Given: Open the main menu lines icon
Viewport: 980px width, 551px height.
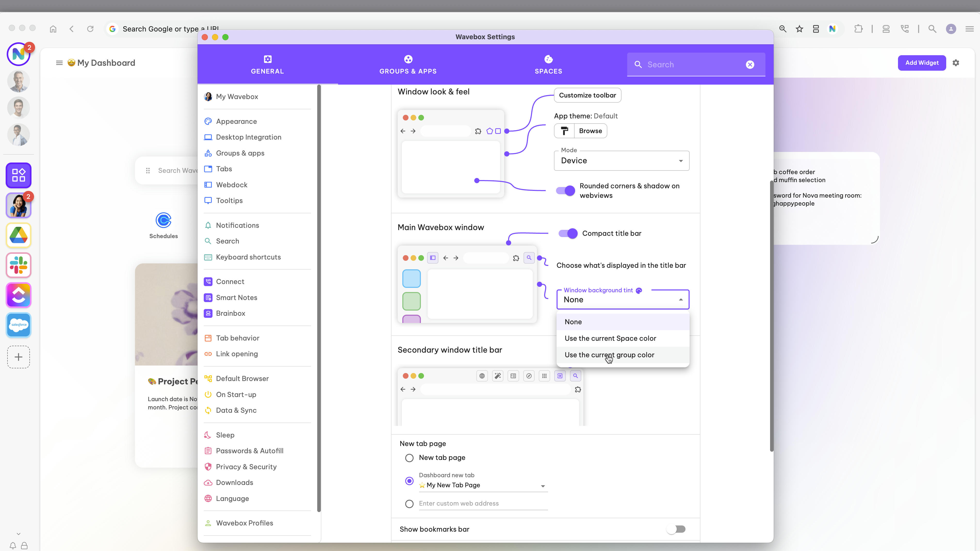Looking at the screenshot, I should tap(969, 29).
